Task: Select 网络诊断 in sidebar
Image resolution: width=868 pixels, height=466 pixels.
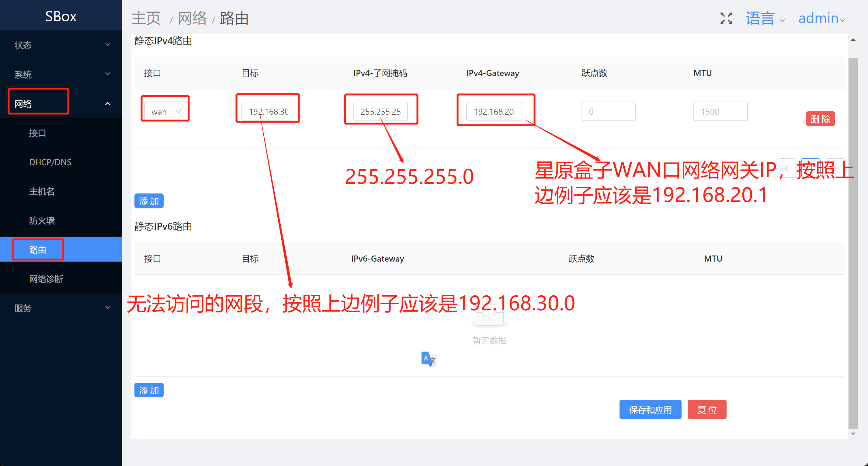Action: click(x=46, y=279)
